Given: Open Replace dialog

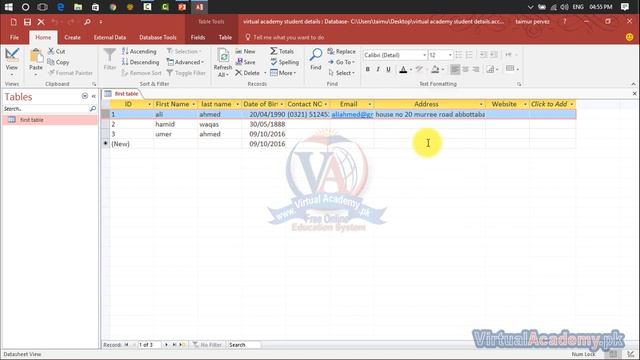Looking at the screenshot, I should coord(342,51).
